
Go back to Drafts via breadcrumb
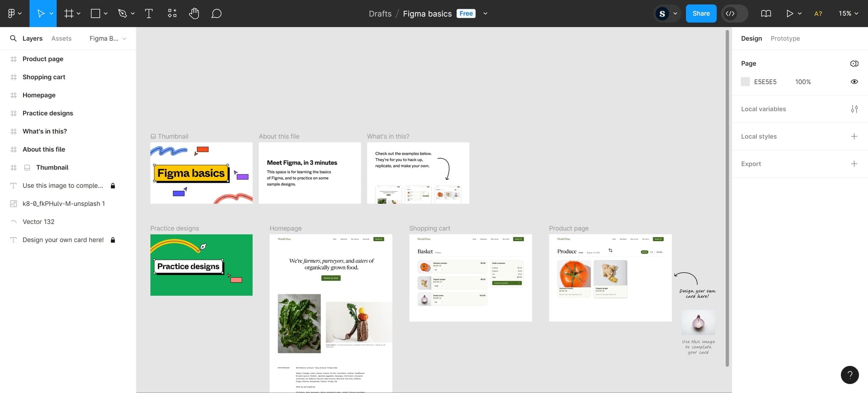[379, 13]
